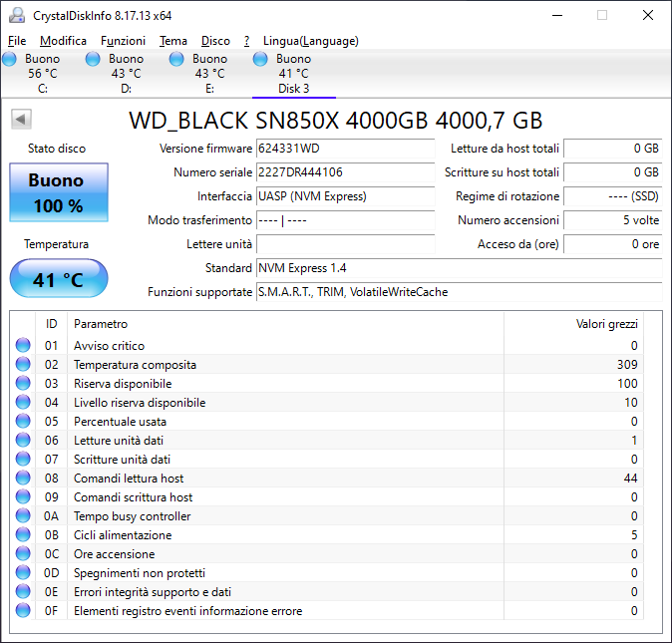The height and width of the screenshot is (643, 672).
Task: Click the Standard field NVM Express 1.4
Action: coord(460,268)
